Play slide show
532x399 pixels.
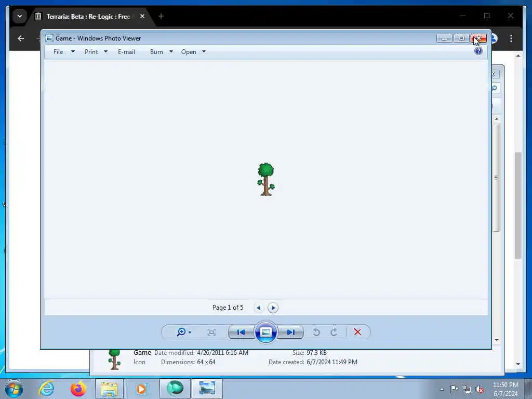click(x=265, y=332)
